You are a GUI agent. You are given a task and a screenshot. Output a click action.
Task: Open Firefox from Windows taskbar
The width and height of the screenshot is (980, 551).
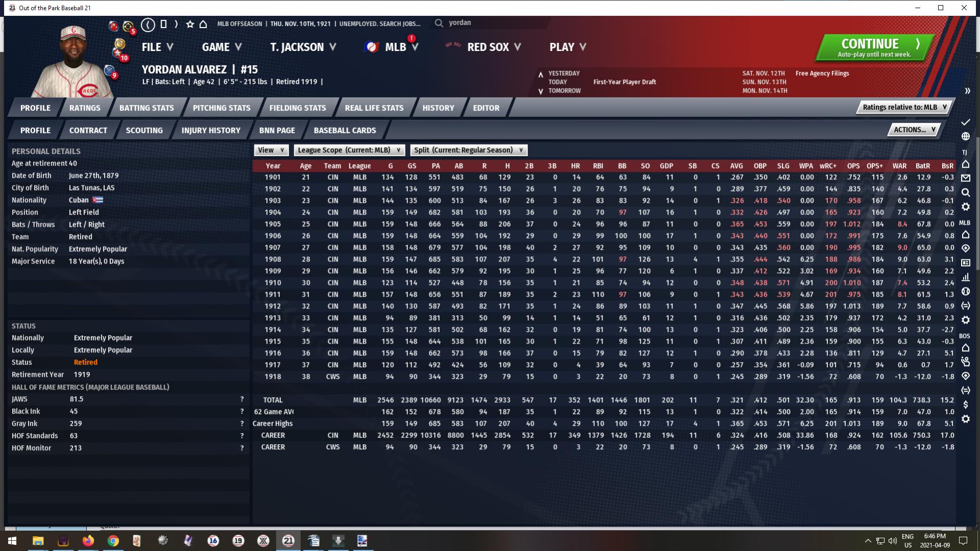(x=88, y=541)
